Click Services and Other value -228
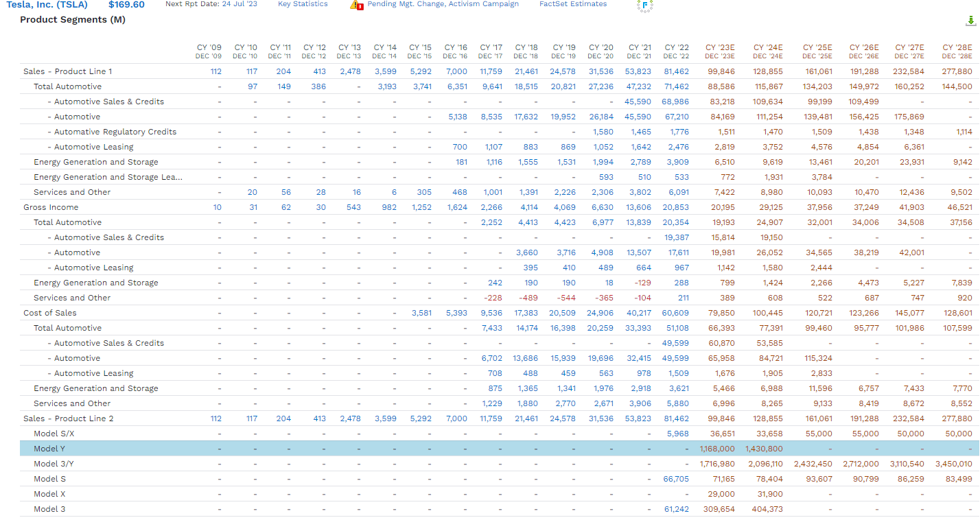 (493, 298)
